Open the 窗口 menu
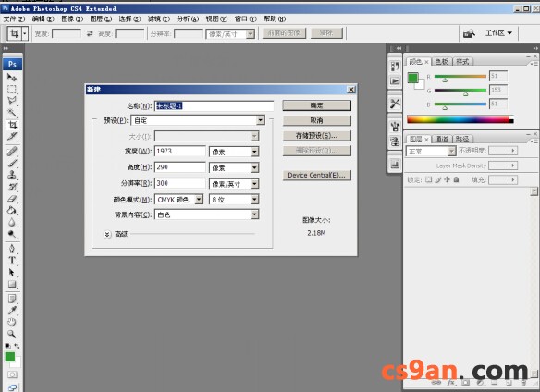 pyautogui.click(x=246, y=18)
